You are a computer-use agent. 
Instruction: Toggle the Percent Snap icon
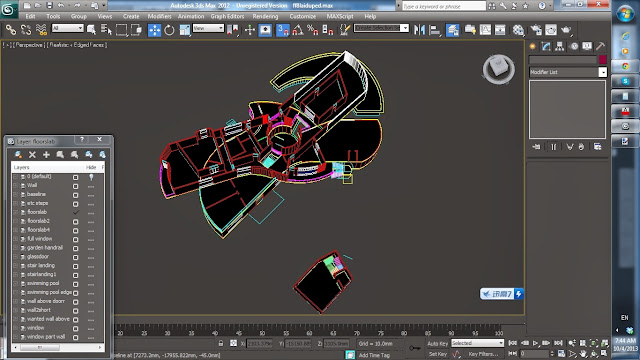point(313,30)
